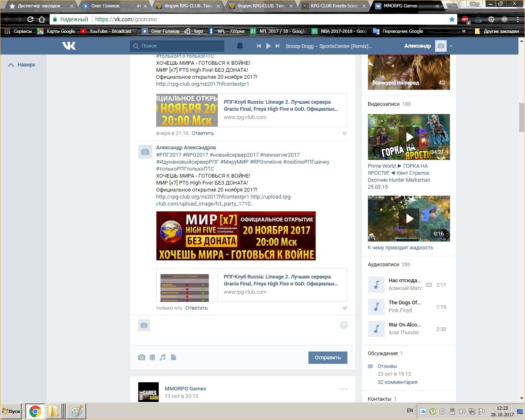Screen dimensions: 525x420
Task: Skip to next track in VK player
Action: tap(278, 46)
